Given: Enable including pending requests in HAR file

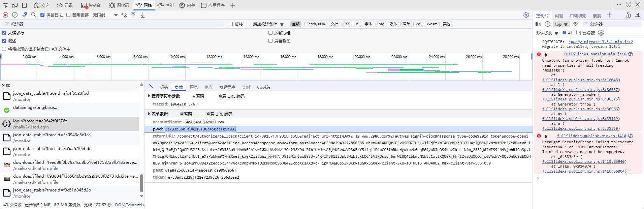Looking at the screenshot, I should [x=4, y=49].
